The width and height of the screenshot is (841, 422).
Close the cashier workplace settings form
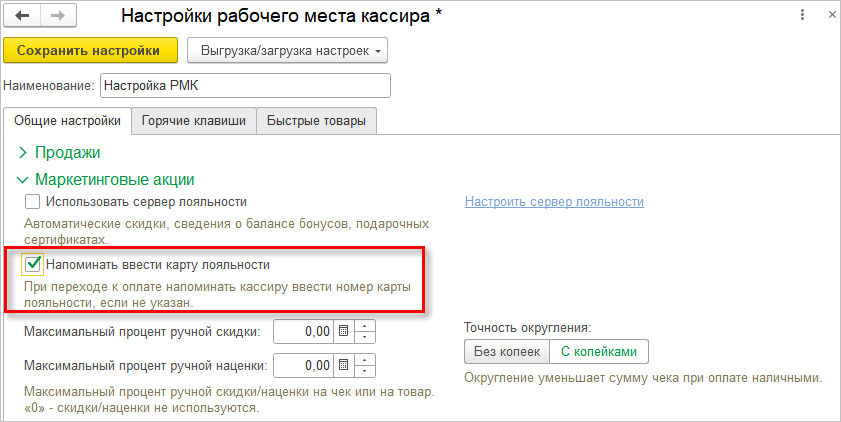[x=832, y=15]
